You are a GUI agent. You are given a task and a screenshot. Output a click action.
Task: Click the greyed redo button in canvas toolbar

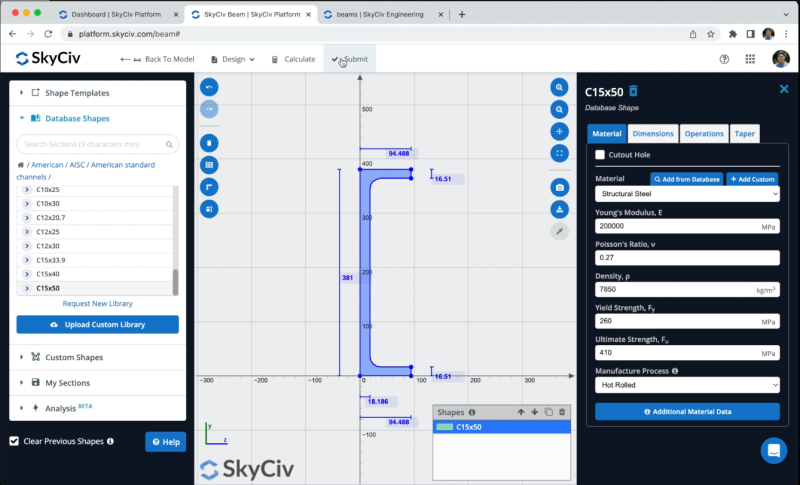(209, 109)
